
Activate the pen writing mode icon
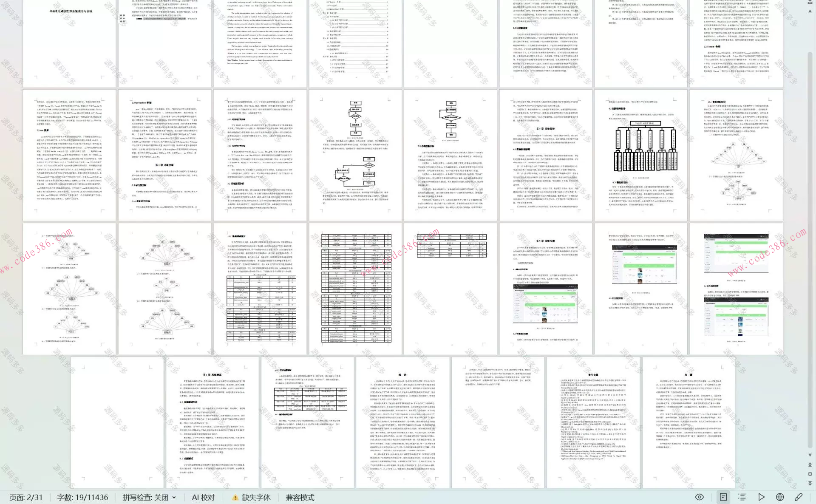[799, 497]
